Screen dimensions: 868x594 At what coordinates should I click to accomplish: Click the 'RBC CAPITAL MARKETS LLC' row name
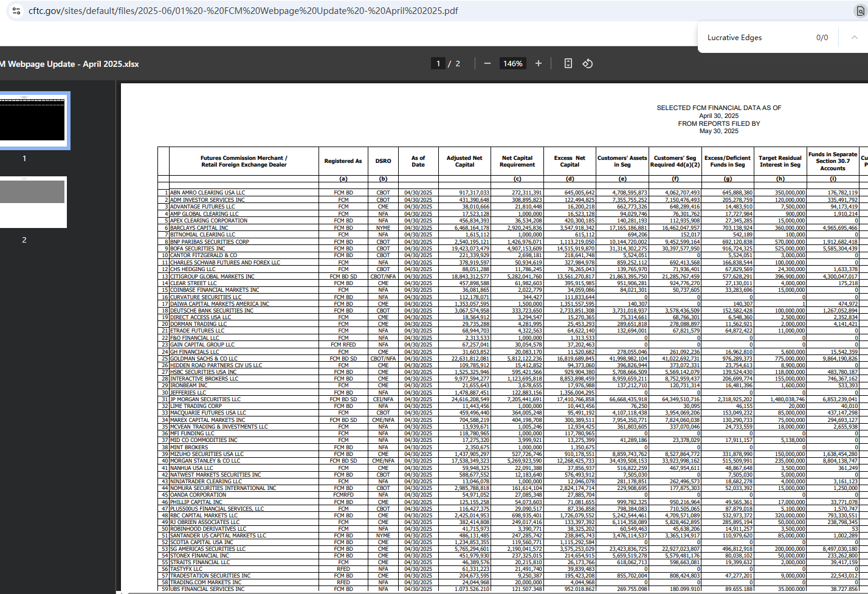[x=204, y=516]
